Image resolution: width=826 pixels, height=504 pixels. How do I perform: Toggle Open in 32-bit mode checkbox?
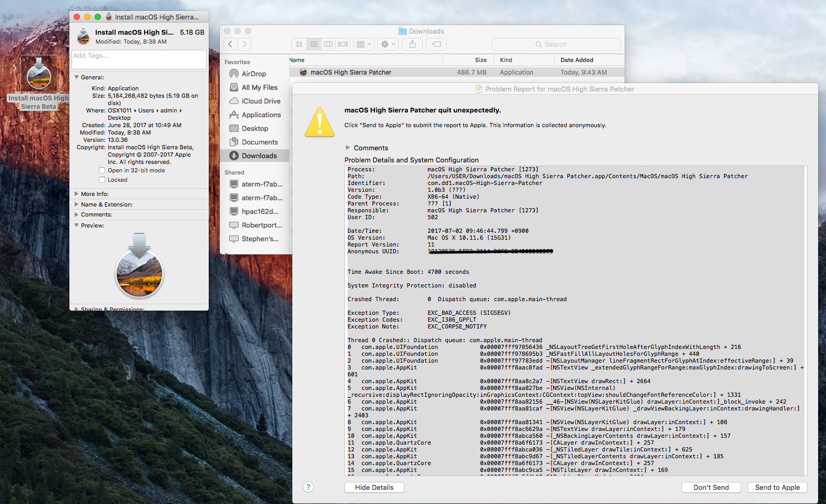click(102, 170)
